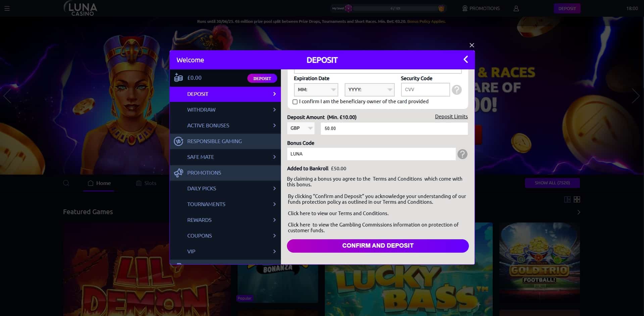
Task: Open the PROMOTIONS sidebar section
Action: tap(225, 173)
